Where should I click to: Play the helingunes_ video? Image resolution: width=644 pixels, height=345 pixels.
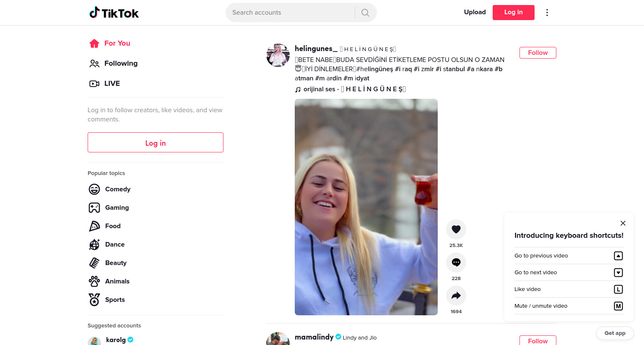click(x=366, y=207)
